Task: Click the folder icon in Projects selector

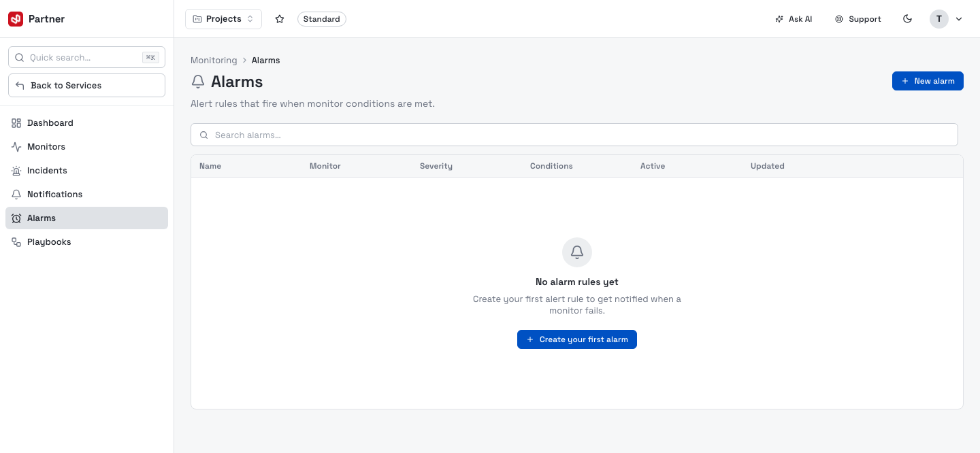Action: coord(197,19)
